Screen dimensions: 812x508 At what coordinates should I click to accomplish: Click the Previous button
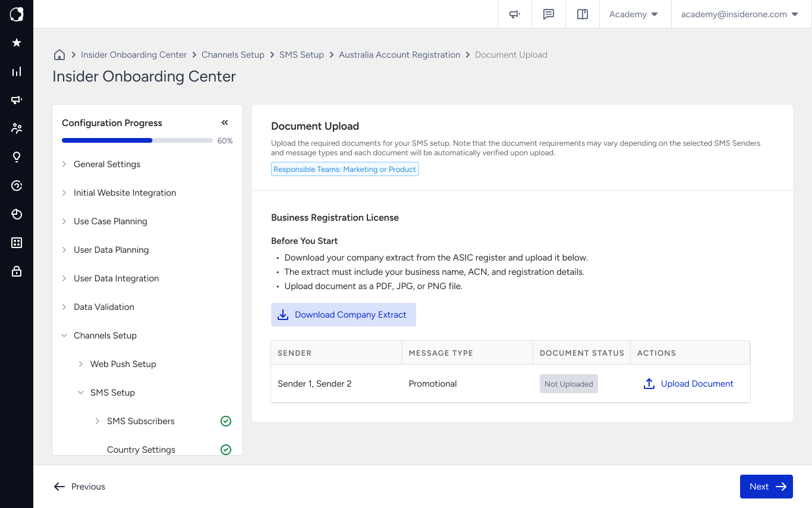tap(79, 487)
